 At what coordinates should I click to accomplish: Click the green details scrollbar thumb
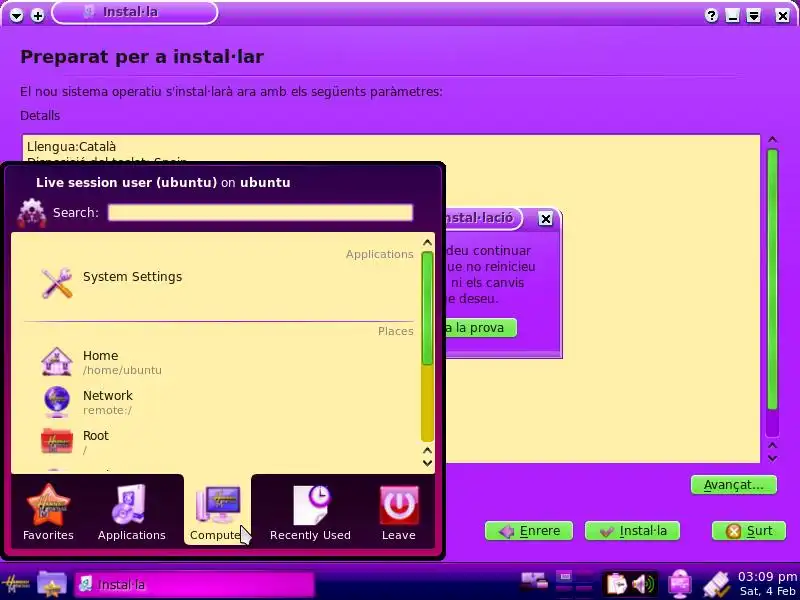772,279
